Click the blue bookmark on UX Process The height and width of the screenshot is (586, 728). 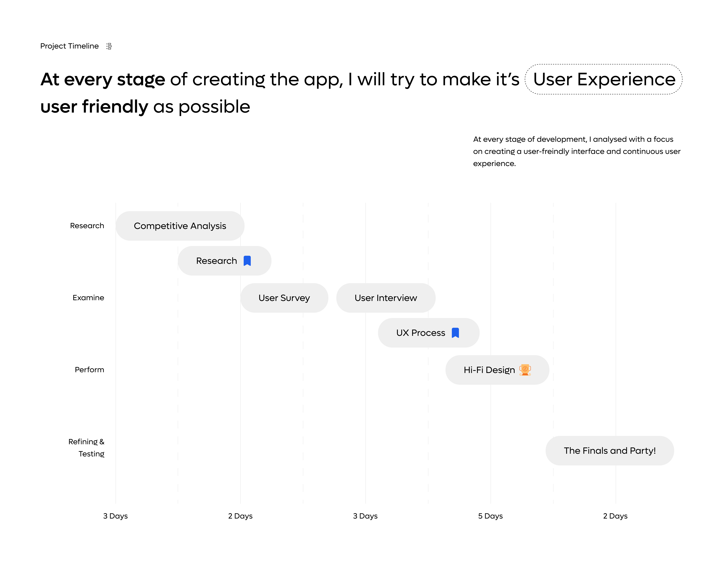(x=455, y=333)
